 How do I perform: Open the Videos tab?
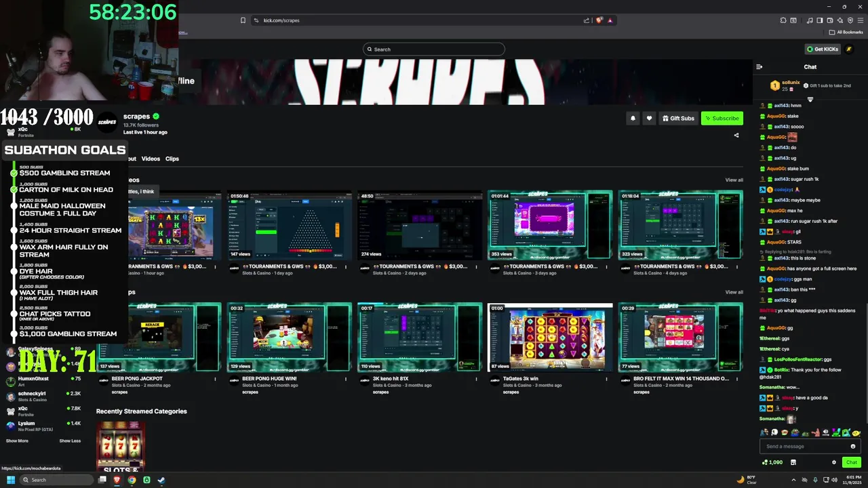pyautogui.click(x=151, y=159)
